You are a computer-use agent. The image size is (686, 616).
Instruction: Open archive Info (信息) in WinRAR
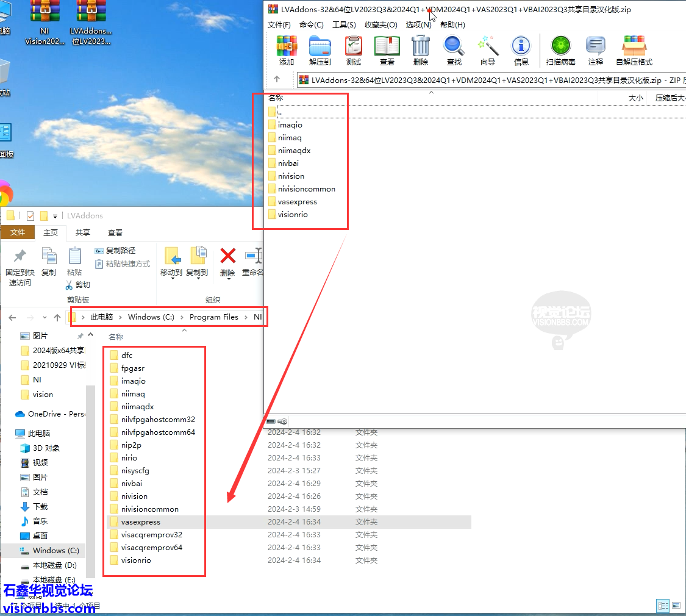521,50
